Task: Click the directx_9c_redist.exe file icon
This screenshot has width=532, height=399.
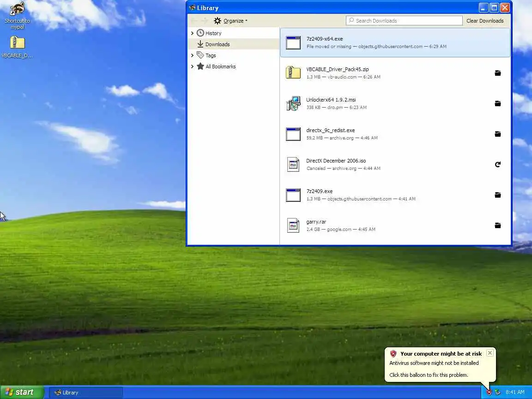Action: coord(293,134)
